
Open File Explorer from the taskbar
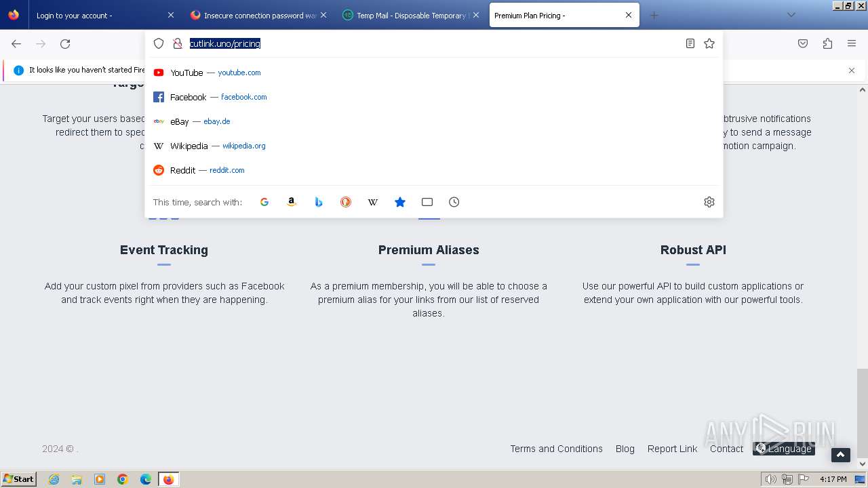tap(77, 479)
